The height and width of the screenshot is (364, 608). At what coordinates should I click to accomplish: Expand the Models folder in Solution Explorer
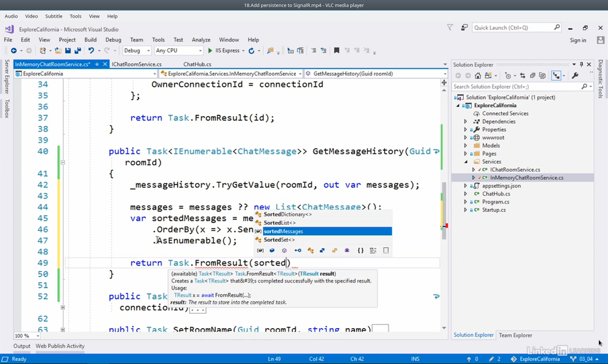click(466, 146)
